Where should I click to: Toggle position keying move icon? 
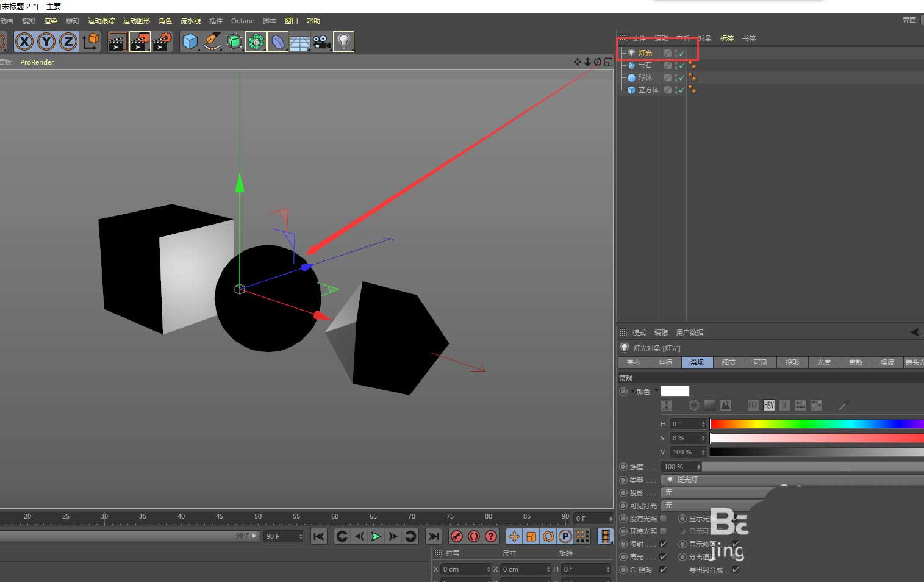coord(514,536)
